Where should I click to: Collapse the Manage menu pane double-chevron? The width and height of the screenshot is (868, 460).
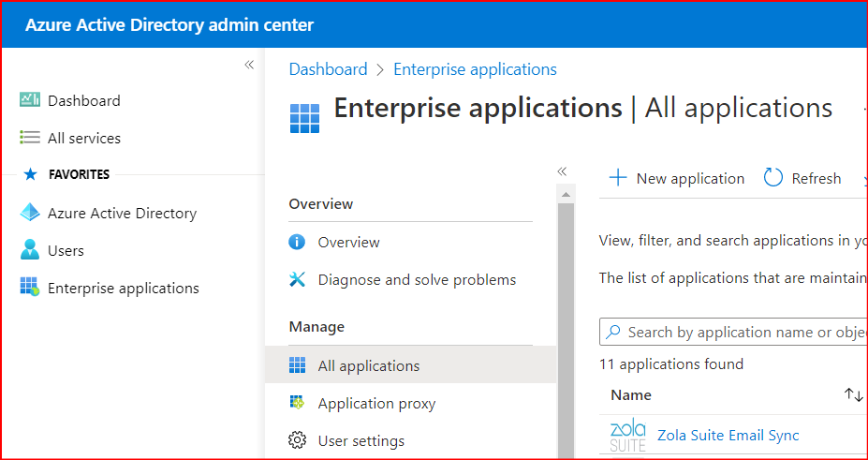[x=562, y=171]
